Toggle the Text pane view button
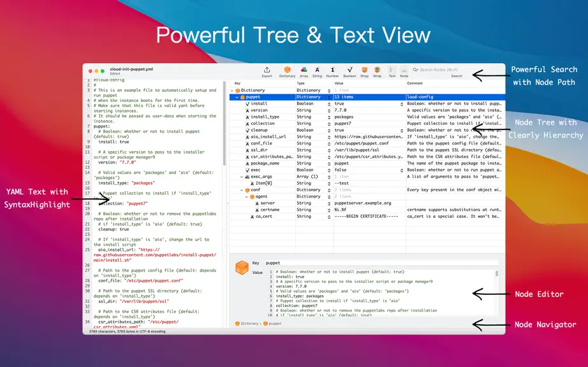This screenshot has height=367, width=588. (392, 72)
